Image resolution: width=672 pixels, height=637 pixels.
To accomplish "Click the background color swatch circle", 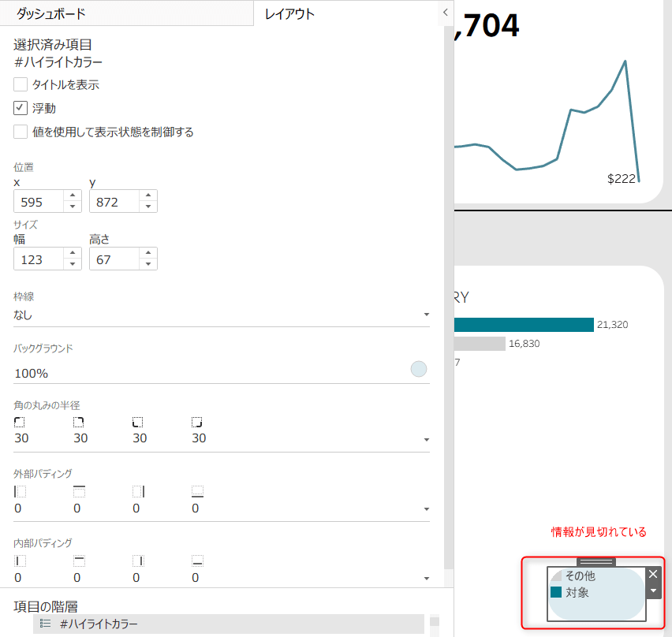I will pyautogui.click(x=418, y=369).
